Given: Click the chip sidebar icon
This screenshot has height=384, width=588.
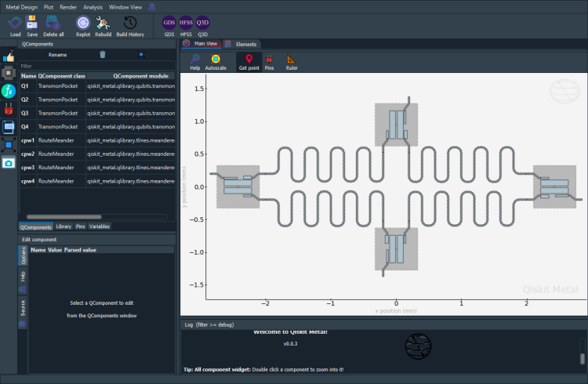Looking at the screenshot, I should coord(9,73).
